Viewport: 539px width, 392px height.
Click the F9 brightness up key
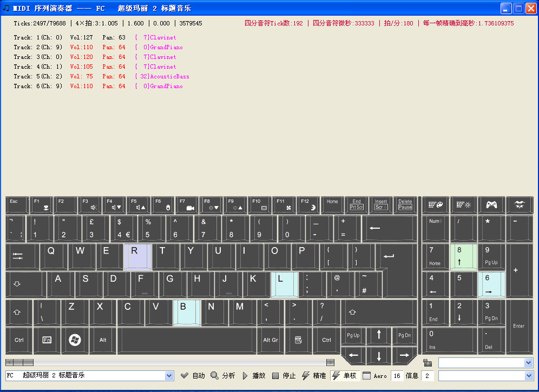pyautogui.click(x=235, y=205)
